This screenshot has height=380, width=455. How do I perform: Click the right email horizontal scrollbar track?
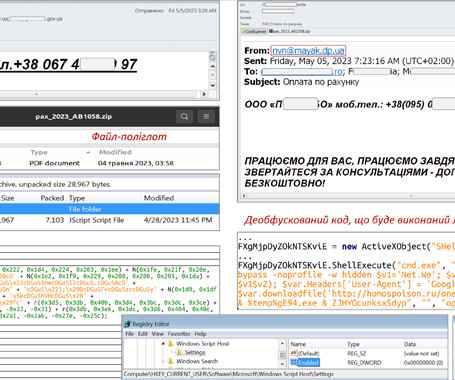(350, 196)
